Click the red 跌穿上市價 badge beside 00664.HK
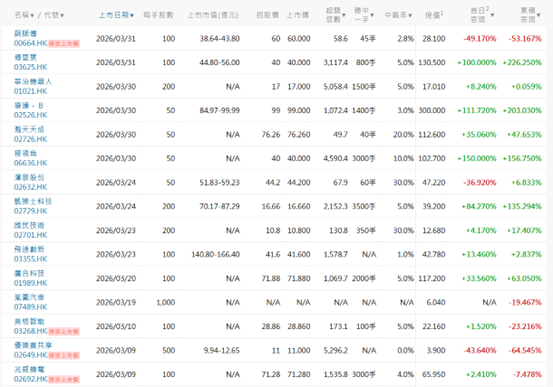553x387 pixels. click(x=64, y=44)
